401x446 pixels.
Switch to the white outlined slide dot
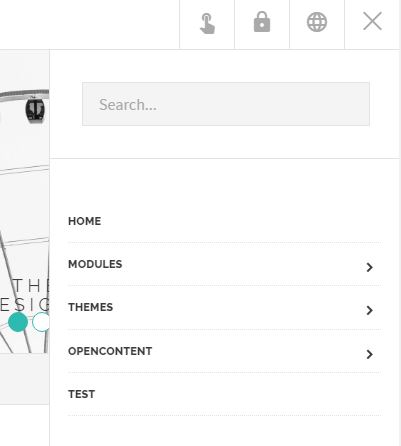[x=41, y=322]
